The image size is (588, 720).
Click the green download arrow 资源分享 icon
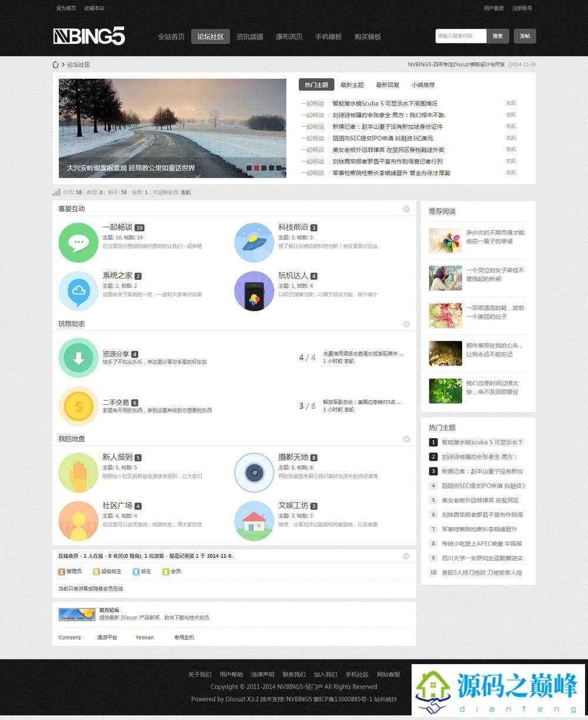78,358
